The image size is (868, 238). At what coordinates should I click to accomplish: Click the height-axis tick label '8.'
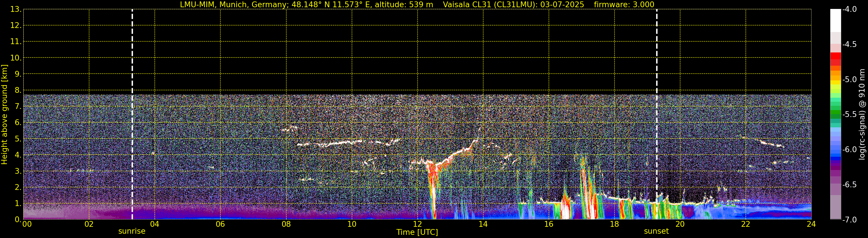click(x=18, y=90)
